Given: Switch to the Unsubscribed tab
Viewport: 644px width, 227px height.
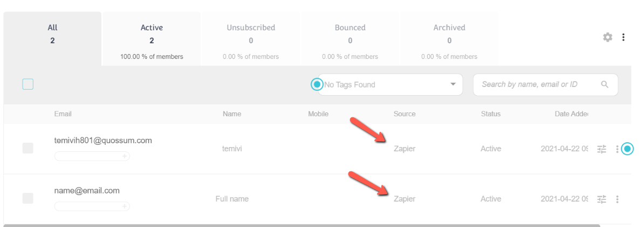Looking at the screenshot, I should click(x=251, y=39).
